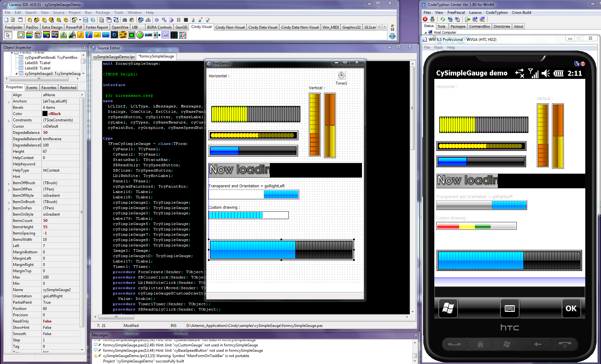Click the MainFormOnTaskBar warning message
Viewport: 601px width, 364px height.
(x=176, y=356)
